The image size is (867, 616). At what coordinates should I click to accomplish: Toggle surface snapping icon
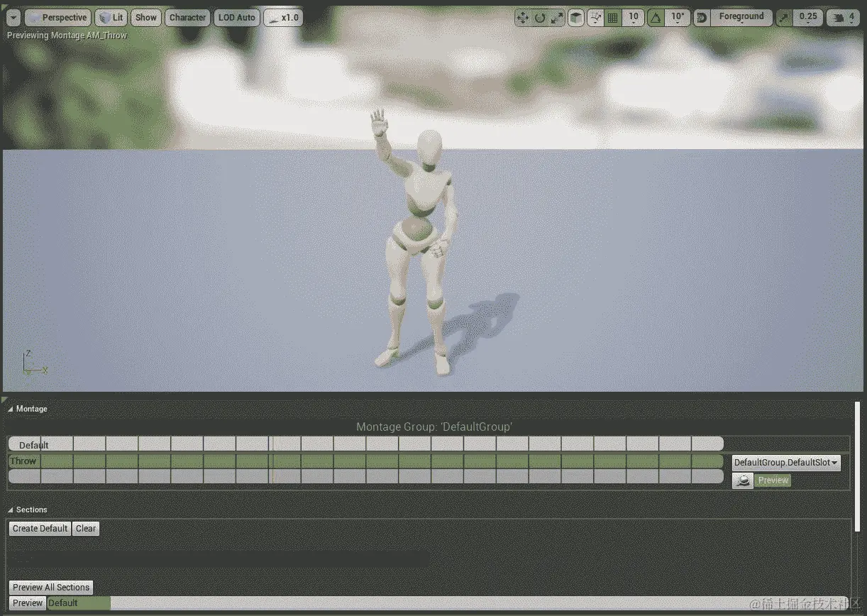coord(595,18)
